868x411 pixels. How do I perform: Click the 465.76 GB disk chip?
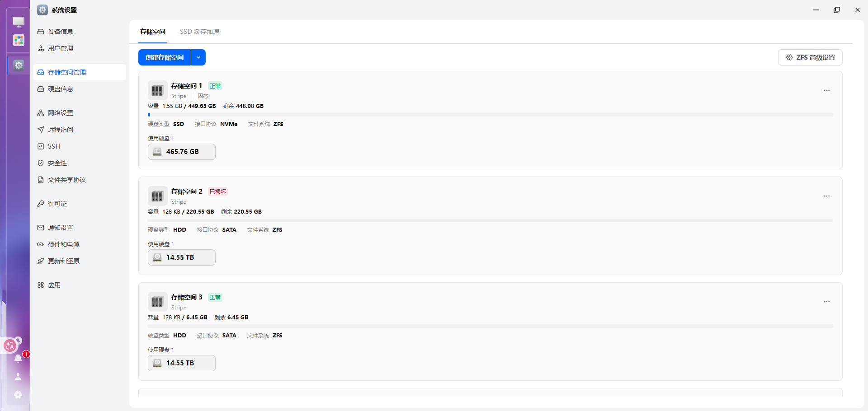point(182,152)
